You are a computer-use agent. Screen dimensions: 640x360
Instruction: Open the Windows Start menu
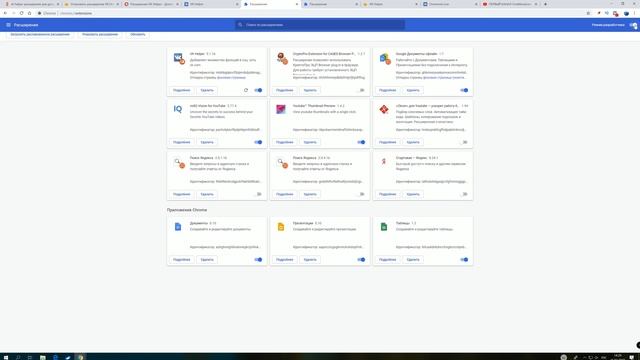point(6,357)
